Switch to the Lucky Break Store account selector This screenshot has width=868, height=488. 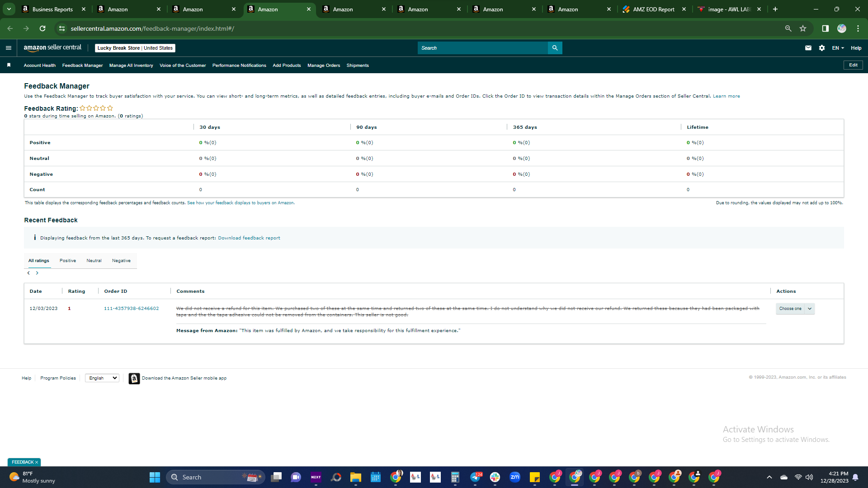pos(135,48)
